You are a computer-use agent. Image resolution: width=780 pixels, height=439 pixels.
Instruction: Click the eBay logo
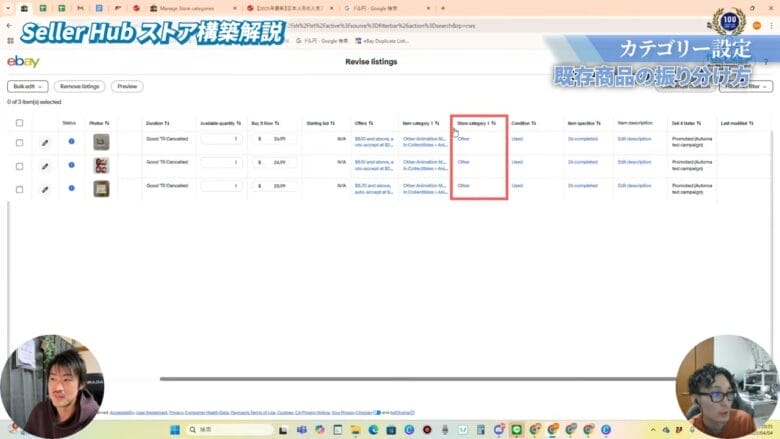[x=23, y=62]
